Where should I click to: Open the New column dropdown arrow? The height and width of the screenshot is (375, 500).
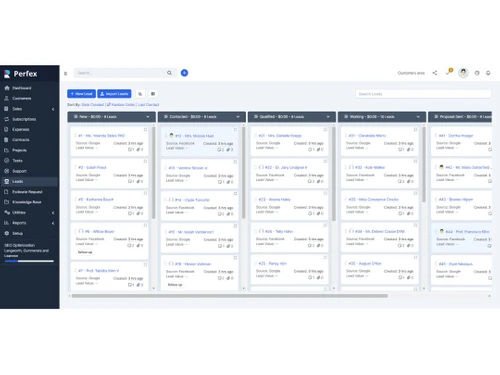point(148,117)
